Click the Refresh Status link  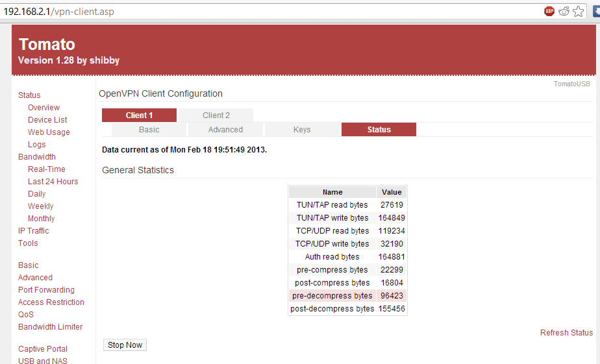(x=566, y=333)
